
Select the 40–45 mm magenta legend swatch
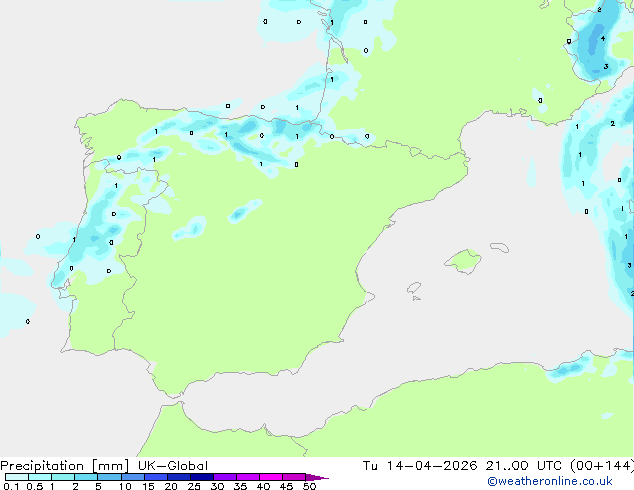[x=271, y=477]
